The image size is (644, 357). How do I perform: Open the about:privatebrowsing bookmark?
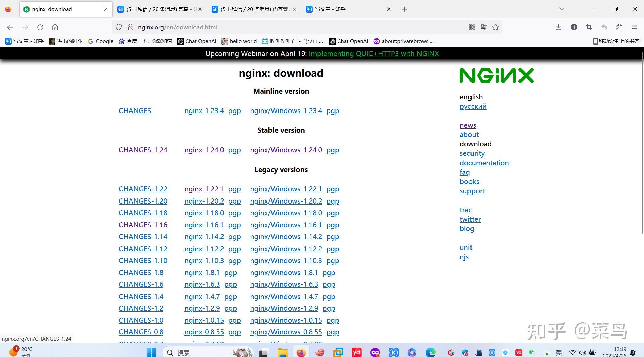403,41
